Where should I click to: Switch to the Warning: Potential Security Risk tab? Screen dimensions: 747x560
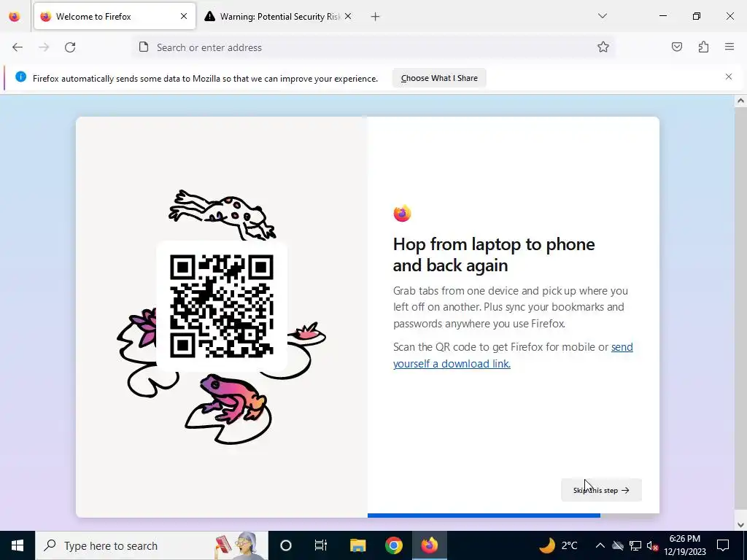[x=279, y=16]
